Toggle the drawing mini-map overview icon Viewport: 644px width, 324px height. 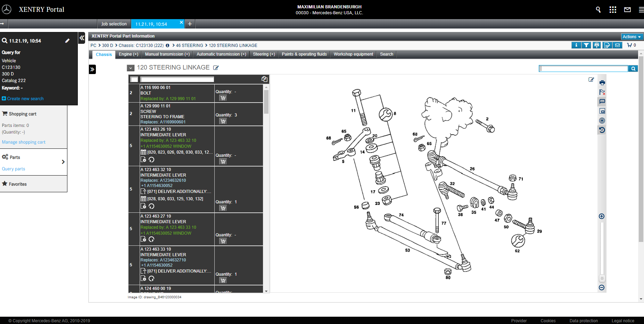[x=602, y=111]
